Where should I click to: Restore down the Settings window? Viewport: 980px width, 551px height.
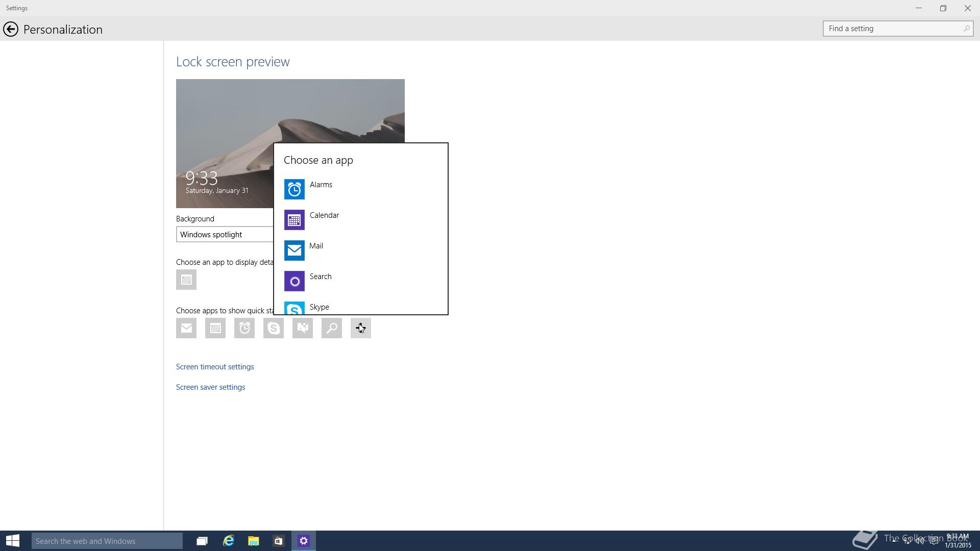[943, 8]
